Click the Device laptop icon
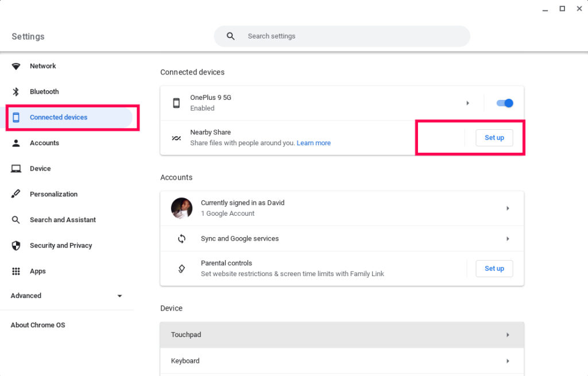 click(x=16, y=169)
